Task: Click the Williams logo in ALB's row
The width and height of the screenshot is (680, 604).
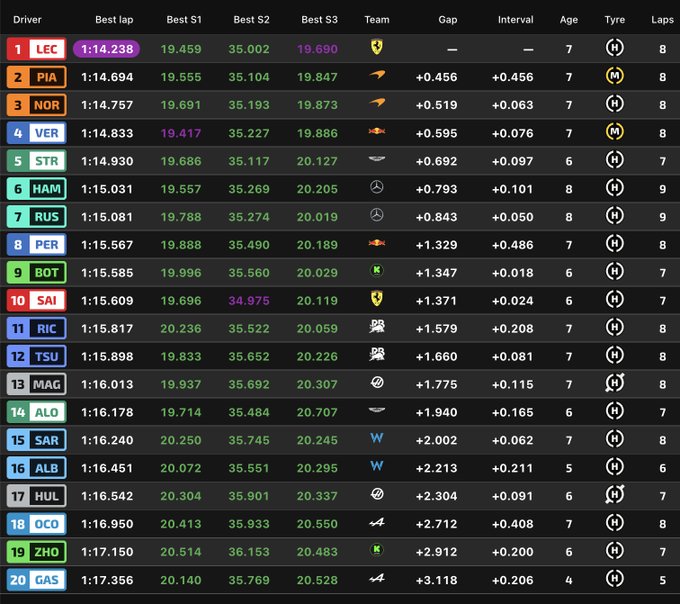Action: click(376, 466)
